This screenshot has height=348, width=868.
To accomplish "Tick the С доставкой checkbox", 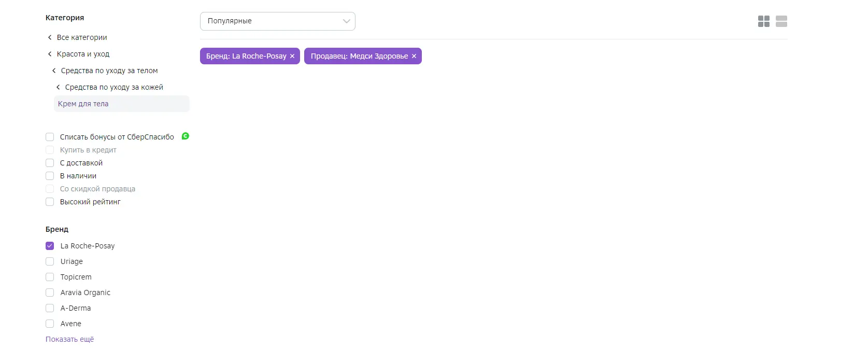I will click(50, 163).
